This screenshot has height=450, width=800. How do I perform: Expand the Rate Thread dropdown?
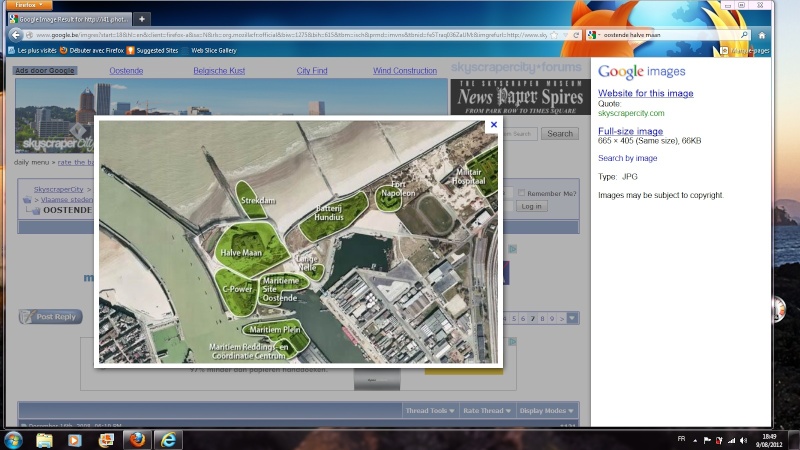click(487, 411)
